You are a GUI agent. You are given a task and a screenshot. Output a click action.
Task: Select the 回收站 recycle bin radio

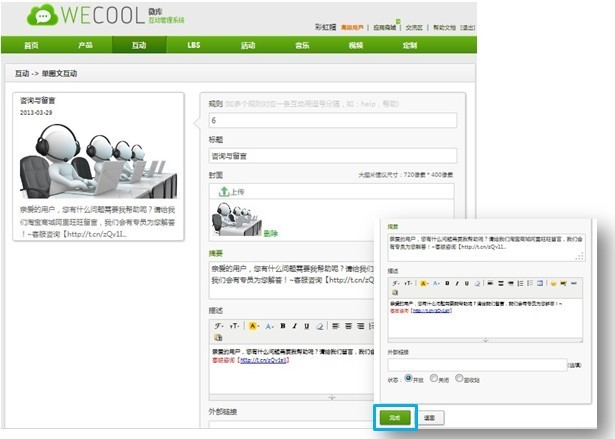pos(459,378)
